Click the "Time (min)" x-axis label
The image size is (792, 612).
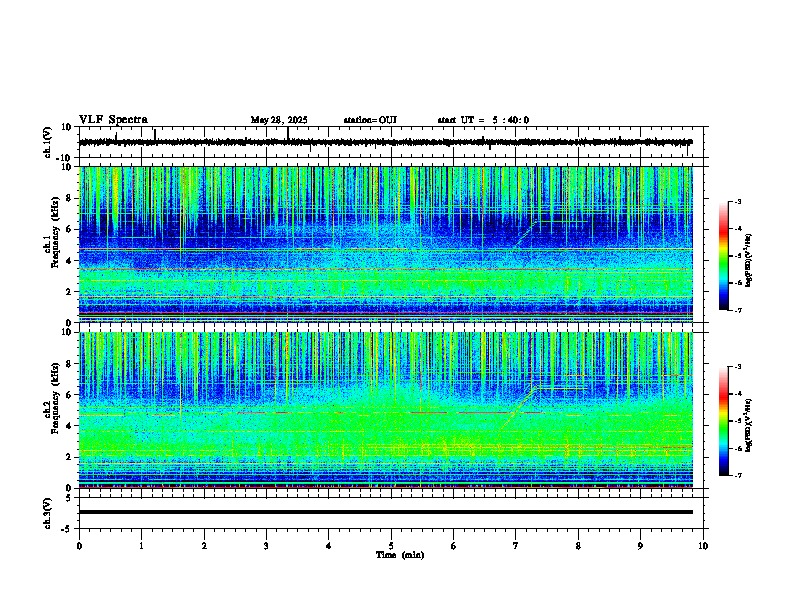click(400, 555)
